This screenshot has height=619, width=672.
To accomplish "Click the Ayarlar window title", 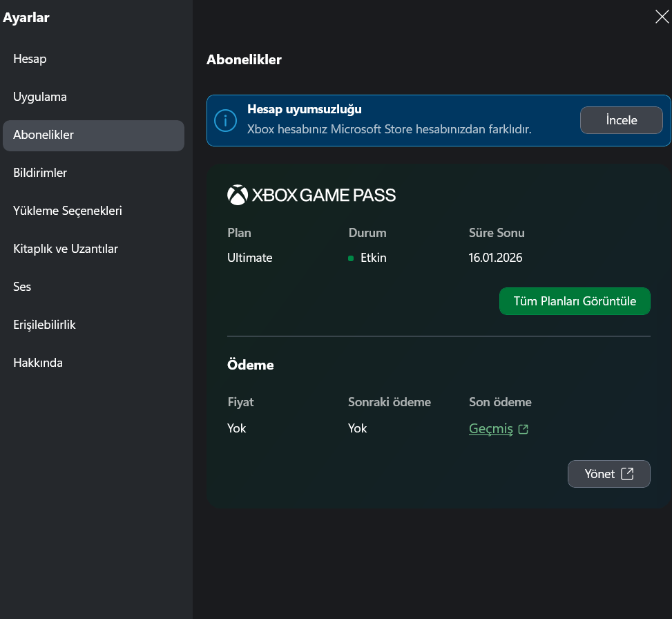I will 26,17.
